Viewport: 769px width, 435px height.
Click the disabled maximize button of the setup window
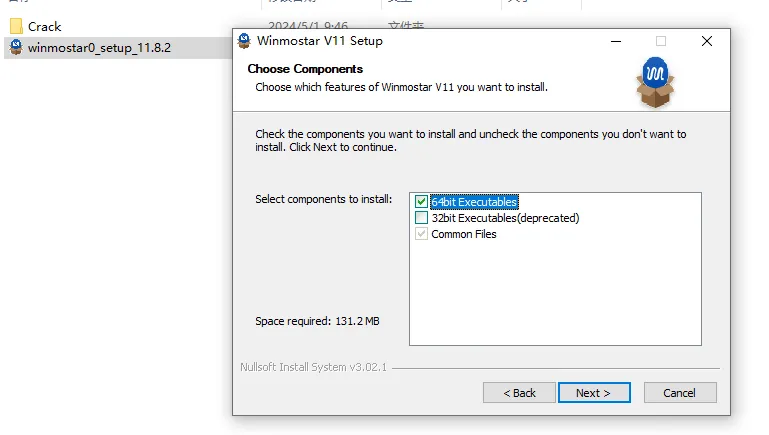pyautogui.click(x=661, y=41)
